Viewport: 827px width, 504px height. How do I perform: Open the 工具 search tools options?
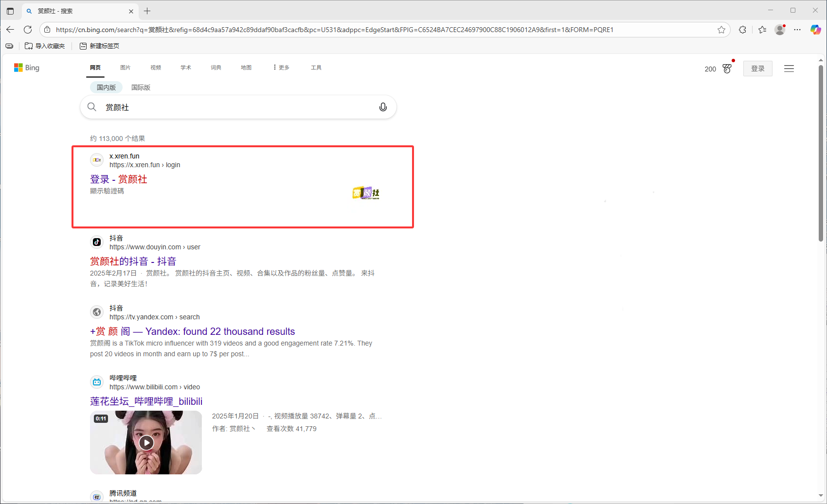(x=316, y=68)
